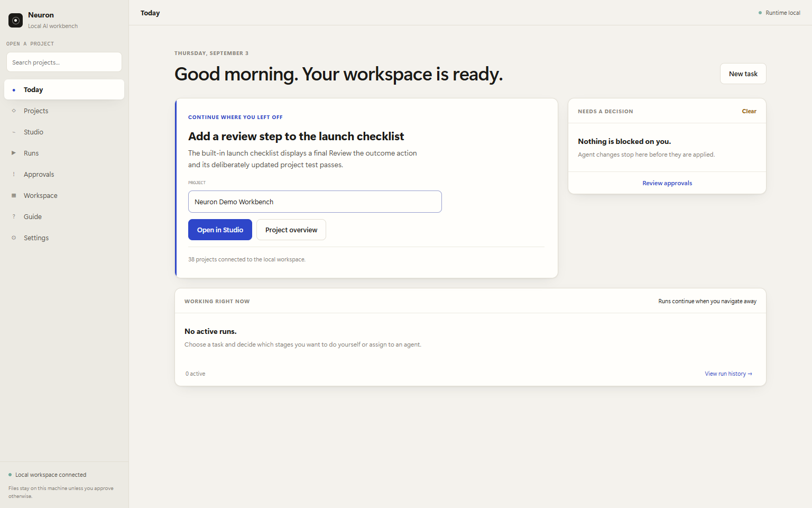Open the Guide page
This screenshot has width=812, height=508.
tap(64, 216)
